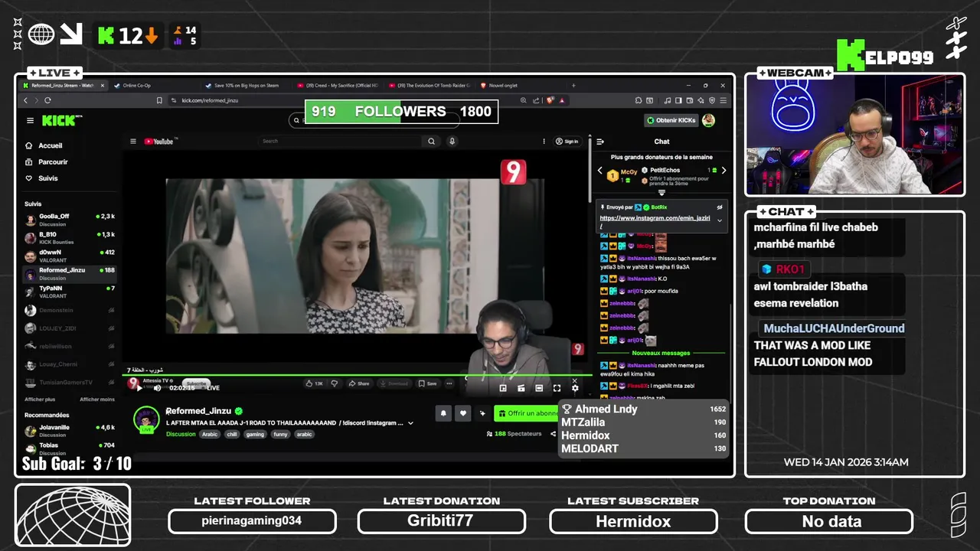980x551 pixels.
Task: Open followed channel GooBa_Off
Action: click(70, 219)
